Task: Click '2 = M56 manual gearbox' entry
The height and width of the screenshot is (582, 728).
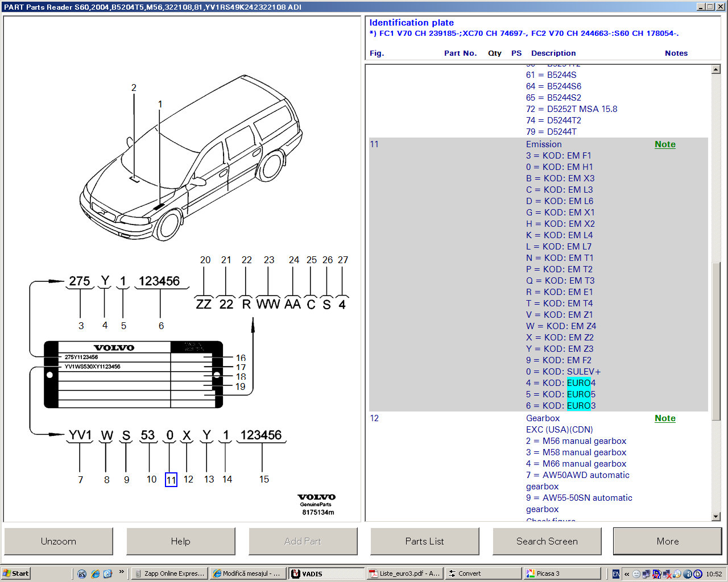Action: pos(576,441)
